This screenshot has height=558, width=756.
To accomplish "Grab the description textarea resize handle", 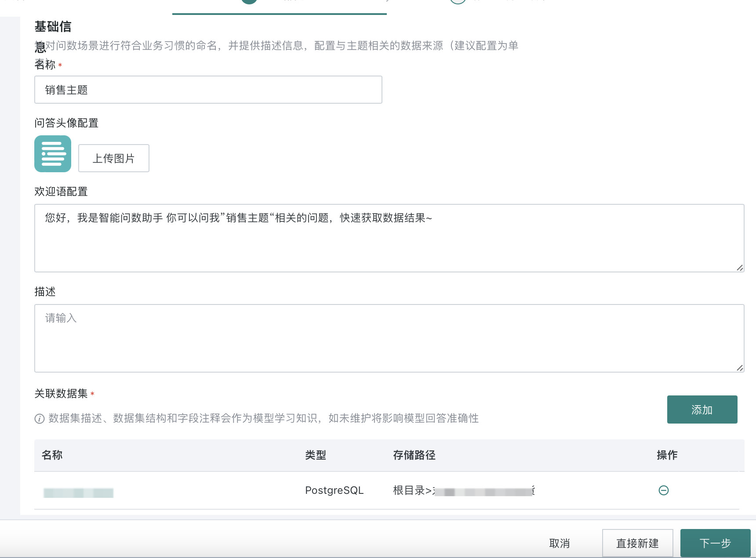I will coord(740,368).
